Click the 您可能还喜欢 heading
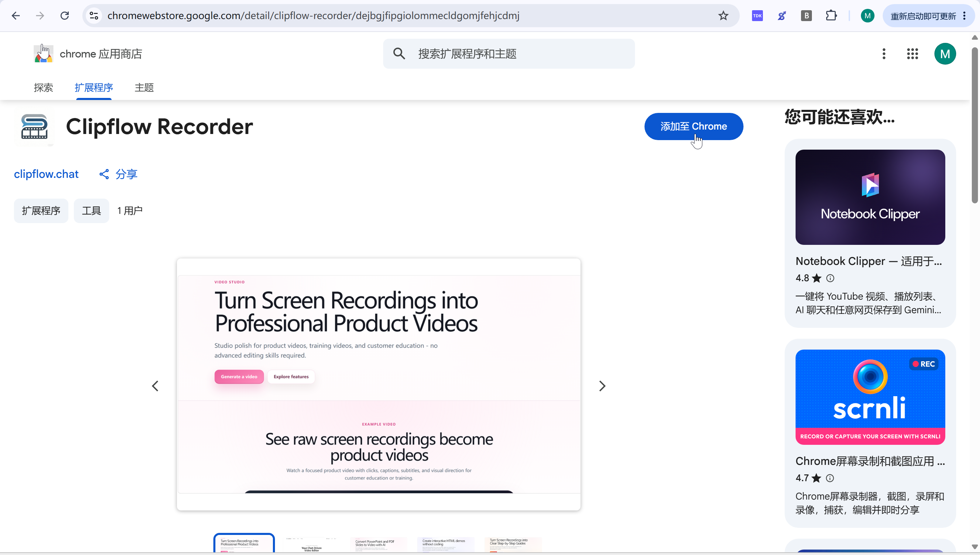The width and height of the screenshot is (980, 555). [839, 117]
